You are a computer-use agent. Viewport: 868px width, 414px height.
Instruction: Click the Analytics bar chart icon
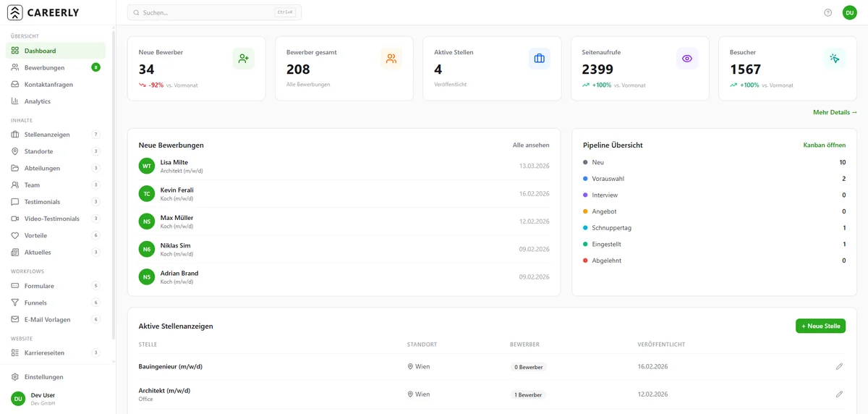15,101
